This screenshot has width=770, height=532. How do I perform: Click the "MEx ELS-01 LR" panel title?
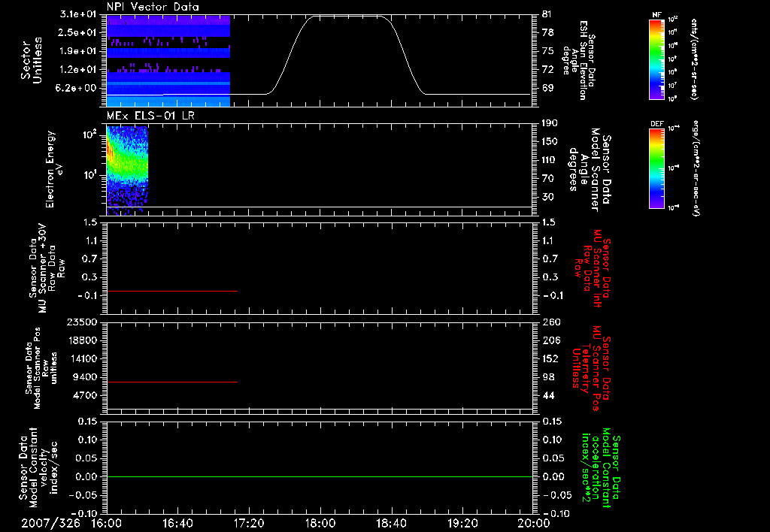150,116
